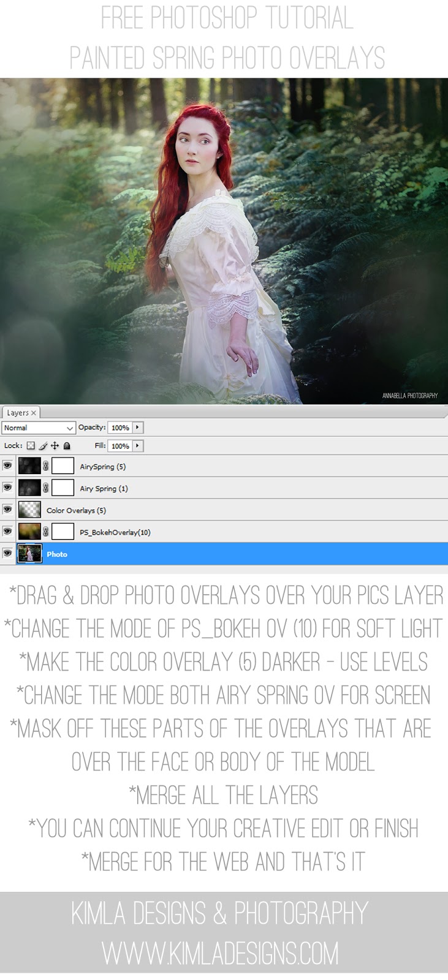Select the Photo layer name
Image resolution: width=448 pixels, height=980 pixels.
[x=57, y=554]
